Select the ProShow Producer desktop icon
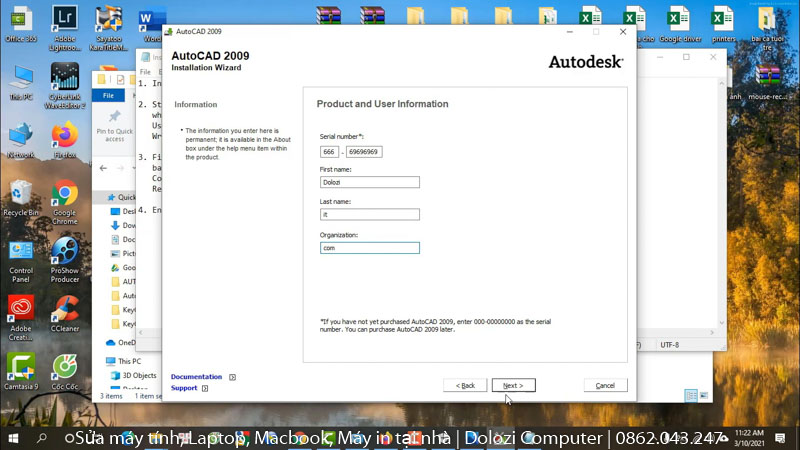 [x=65, y=254]
